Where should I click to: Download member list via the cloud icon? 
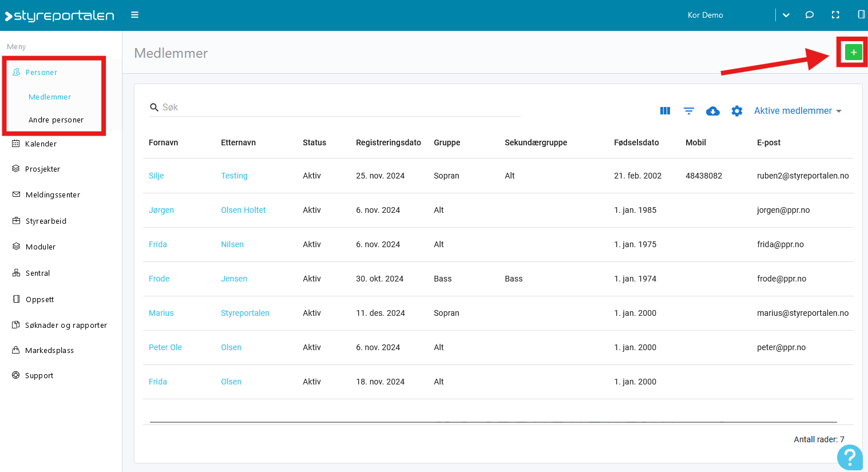[713, 111]
